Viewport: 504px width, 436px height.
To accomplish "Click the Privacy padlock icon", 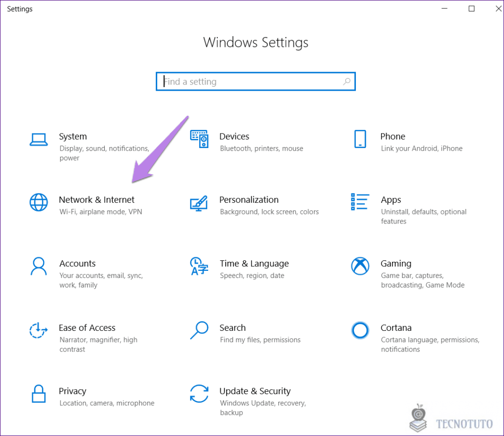I will (39, 394).
